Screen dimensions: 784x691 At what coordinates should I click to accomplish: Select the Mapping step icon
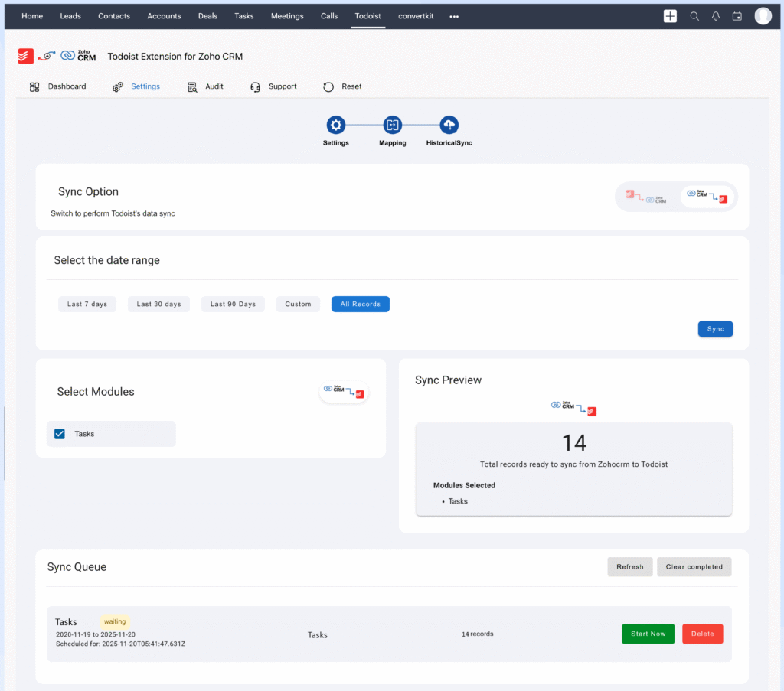point(392,124)
